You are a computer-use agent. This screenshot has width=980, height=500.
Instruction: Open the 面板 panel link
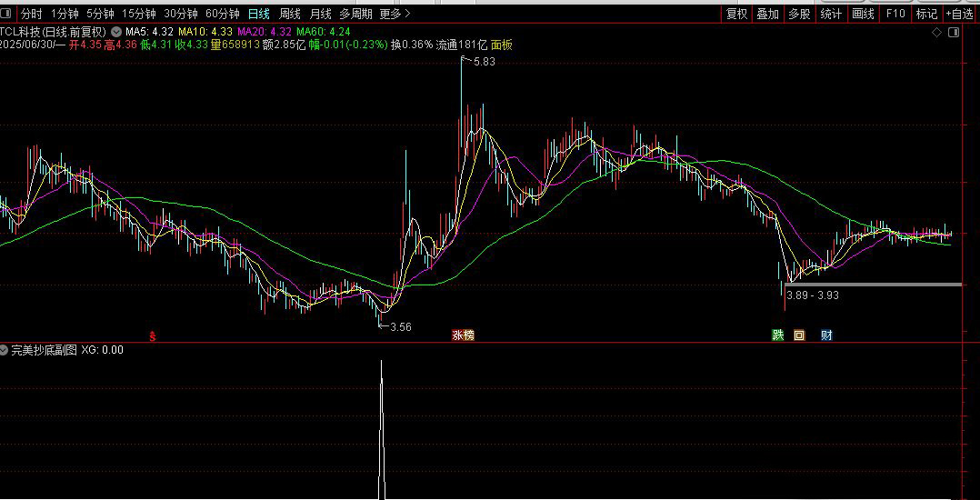click(x=501, y=45)
